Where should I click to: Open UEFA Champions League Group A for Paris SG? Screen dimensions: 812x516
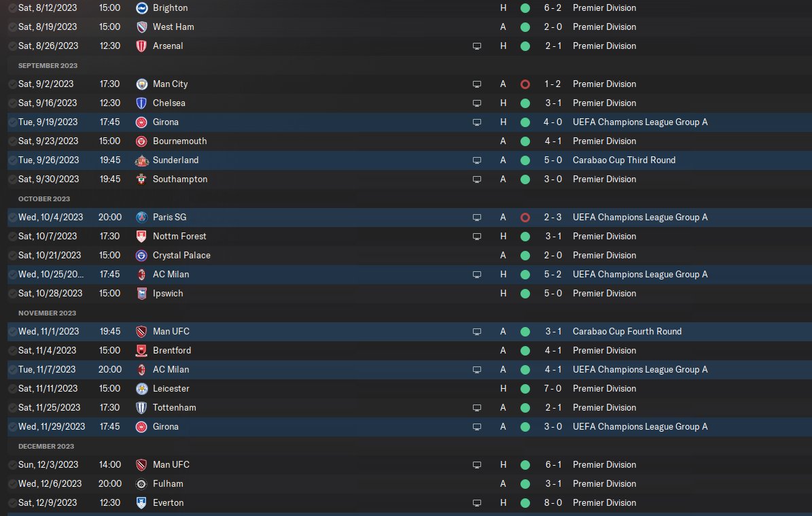tap(639, 218)
